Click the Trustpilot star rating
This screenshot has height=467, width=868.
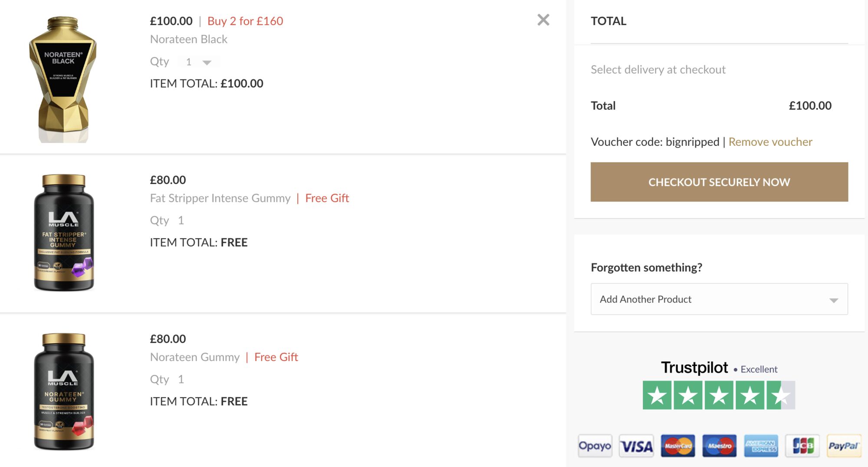click(719, 395)
